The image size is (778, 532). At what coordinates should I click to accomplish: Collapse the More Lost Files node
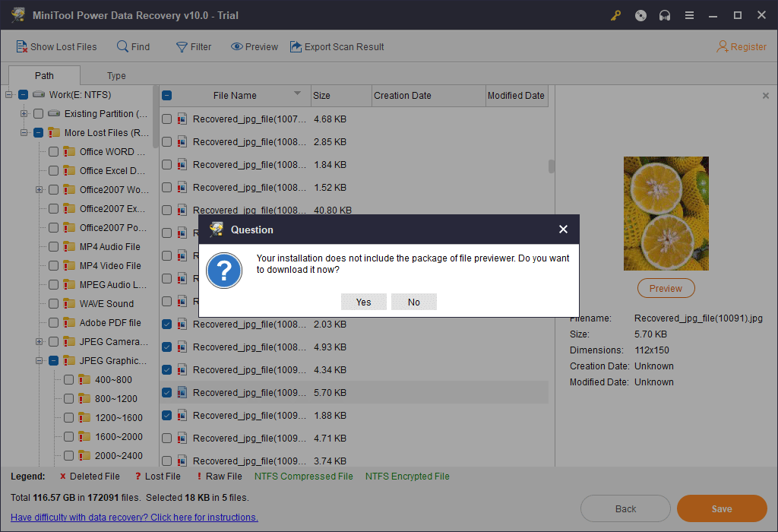[24, 132]
